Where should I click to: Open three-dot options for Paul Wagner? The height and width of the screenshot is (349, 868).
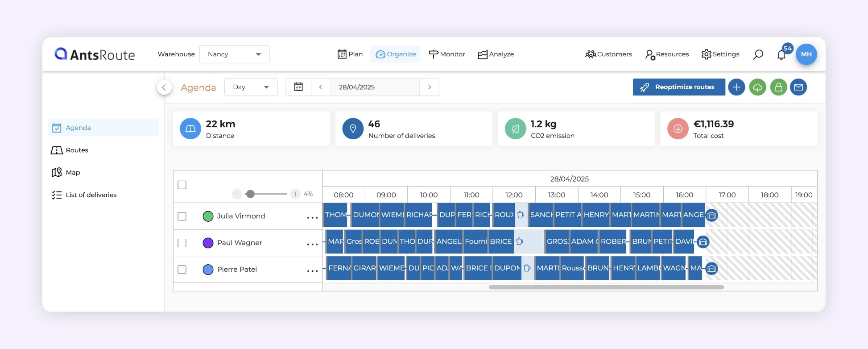click(312, 244)
